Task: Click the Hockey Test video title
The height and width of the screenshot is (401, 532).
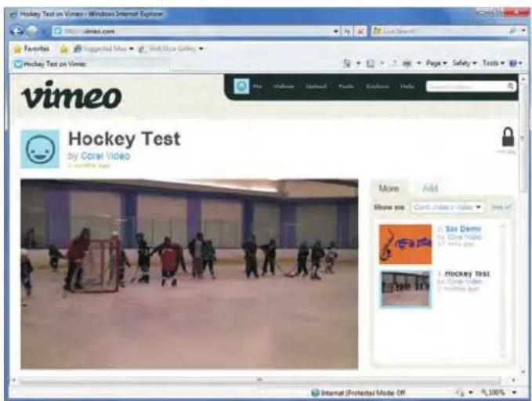Action: tap(124, 139)
